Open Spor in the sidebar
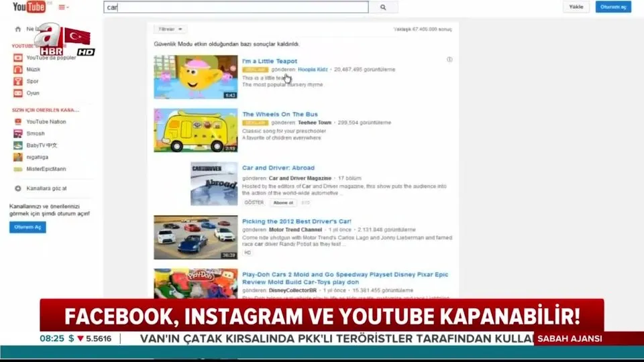The height and width of the screenshot is (362, 644). 32,81
